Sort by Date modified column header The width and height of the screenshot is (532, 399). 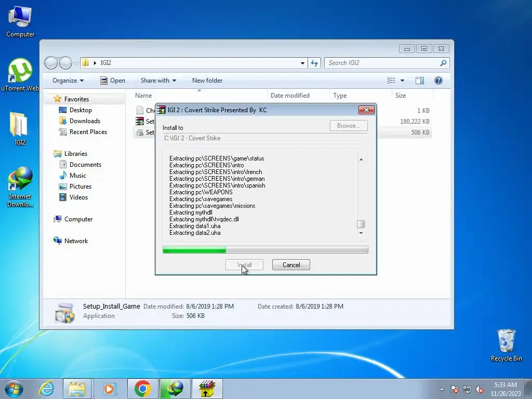point(298,96)
